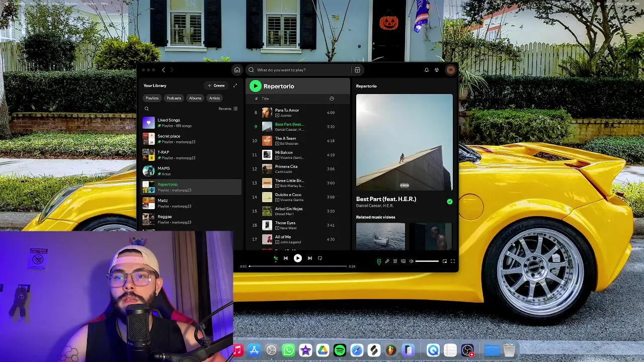Open the Matiz playlist

pyautogui.click(x=191, y=203)
